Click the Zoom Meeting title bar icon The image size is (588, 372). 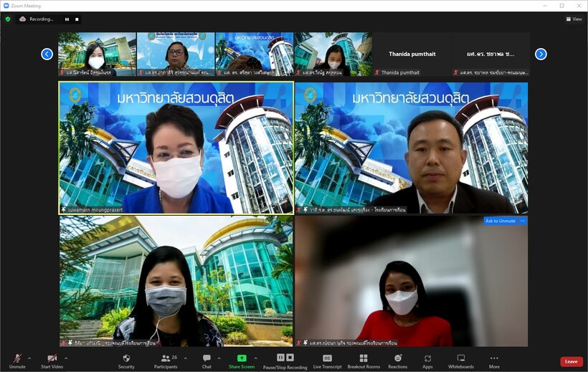coord(6,6)
